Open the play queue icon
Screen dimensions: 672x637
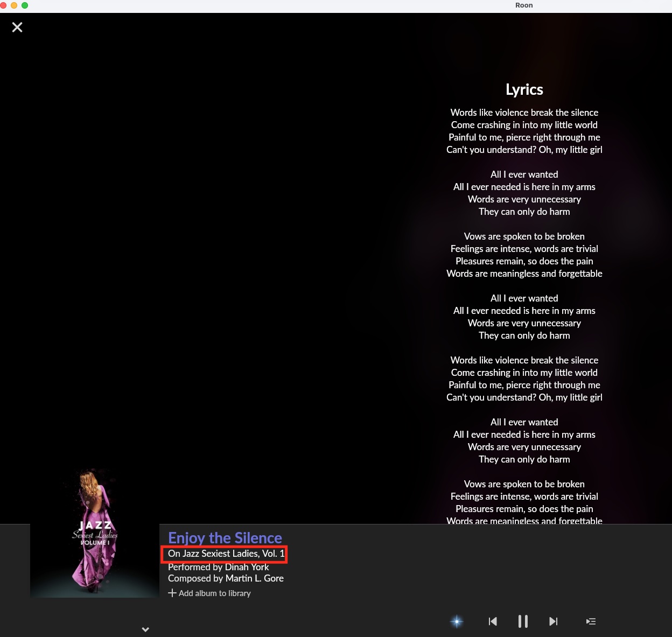pyautogui.click(x=591, y=621)
